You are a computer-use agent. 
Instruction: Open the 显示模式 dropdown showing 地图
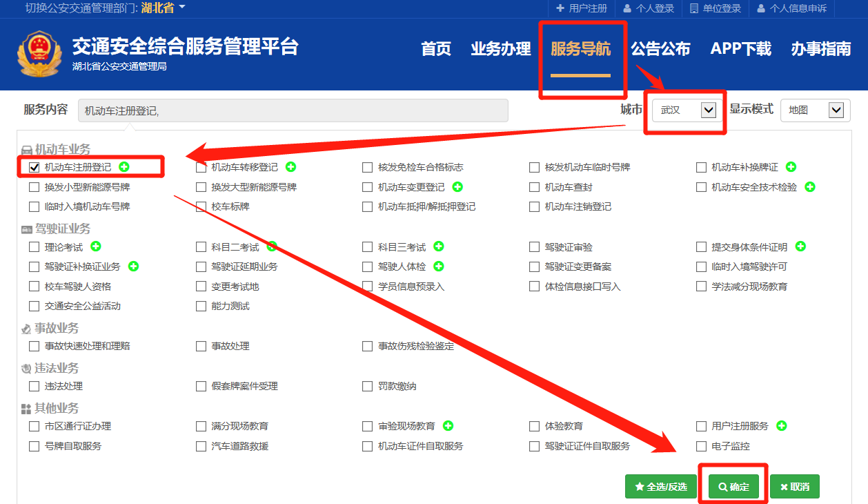(815, 110)
